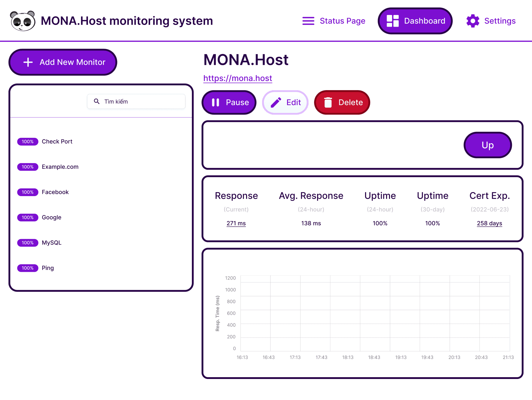
Task: Click the (Current) response sublabel
Action: [x=236, y=209]
